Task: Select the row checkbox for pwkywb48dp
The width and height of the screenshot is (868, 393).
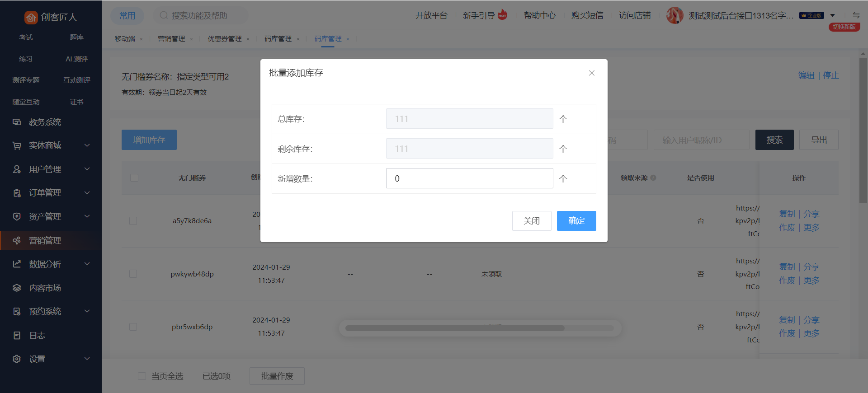Action: point(133,274)
